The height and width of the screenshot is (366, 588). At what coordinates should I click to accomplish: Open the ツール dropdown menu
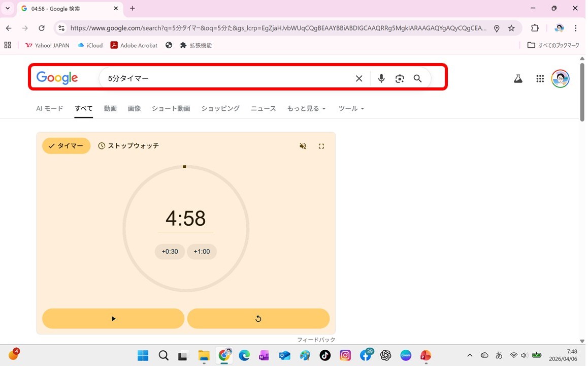point(351,108)
